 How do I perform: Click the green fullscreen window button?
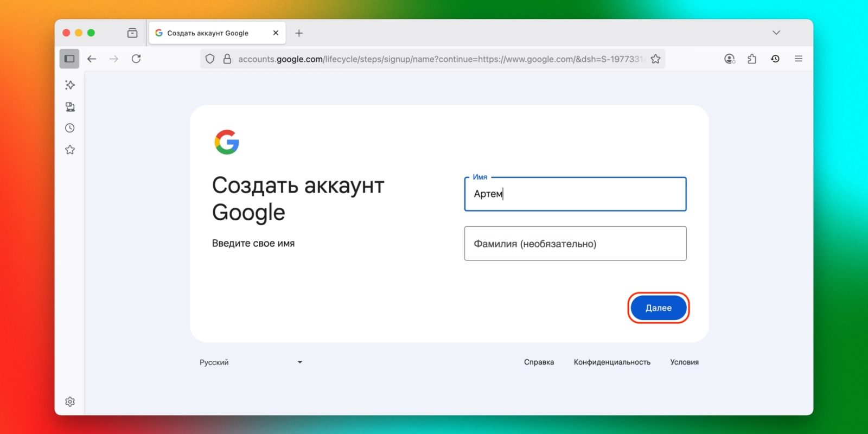tap(91, 33)
